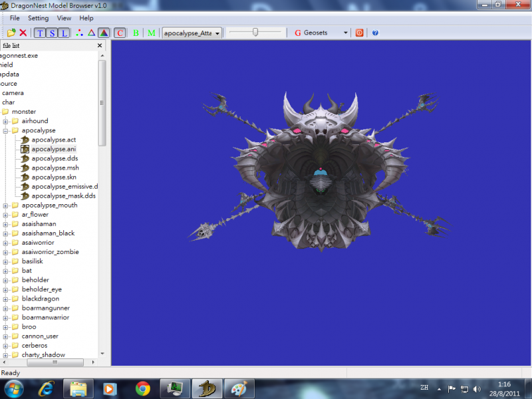Viewport: 532px width, 399px height.
Task: Select the boarmangunner folder
Action: coord(46,308)
